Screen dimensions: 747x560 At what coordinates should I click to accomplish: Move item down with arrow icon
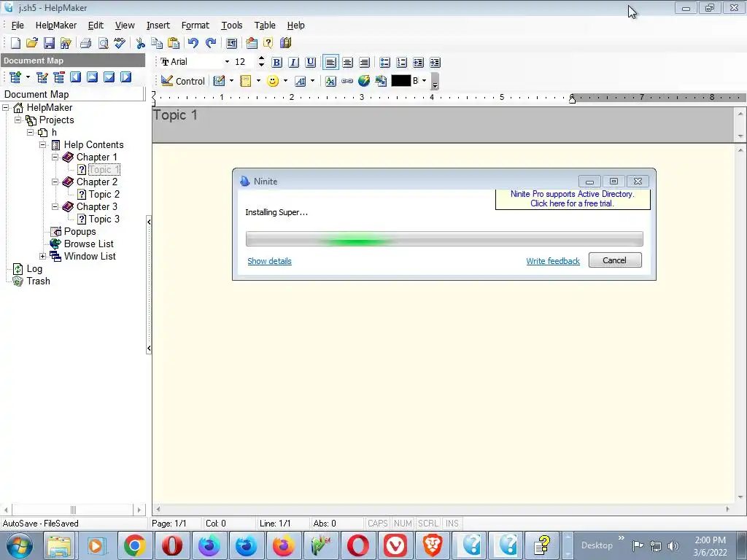pos(109,77)
